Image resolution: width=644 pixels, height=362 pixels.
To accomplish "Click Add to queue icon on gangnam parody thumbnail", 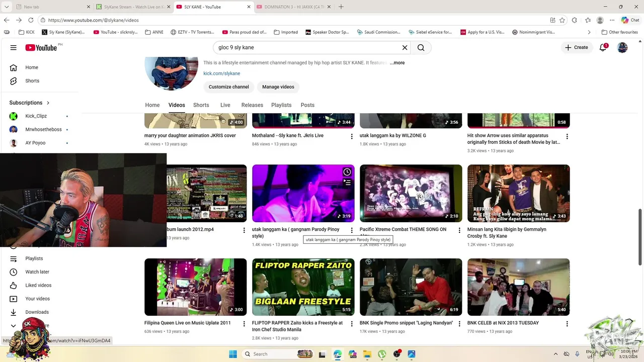I will (347, 183).
